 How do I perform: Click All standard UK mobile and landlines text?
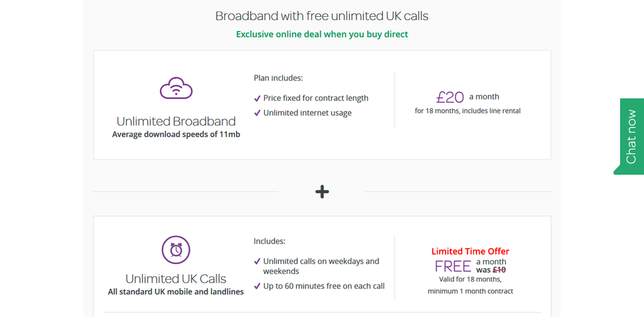[176, 292]
